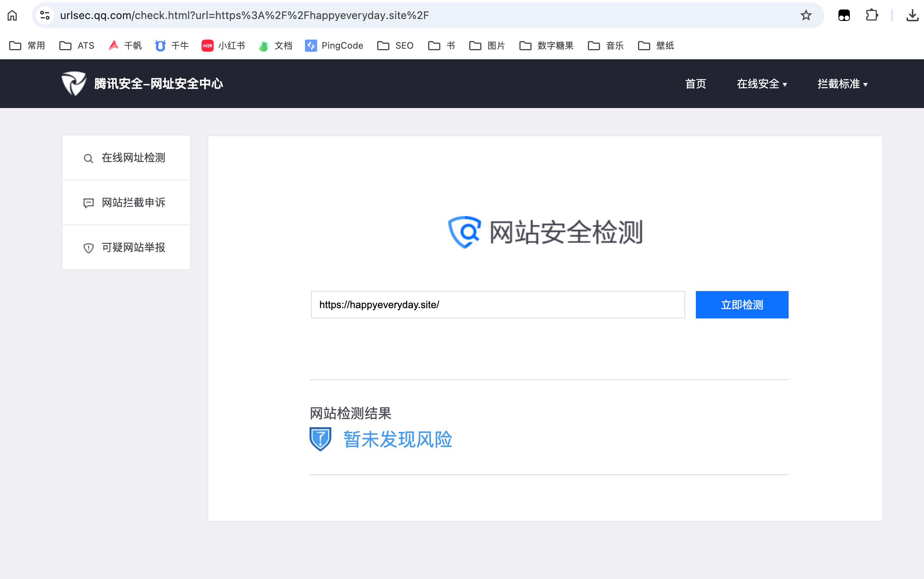Click the browser address bar URL

point(245,15)
